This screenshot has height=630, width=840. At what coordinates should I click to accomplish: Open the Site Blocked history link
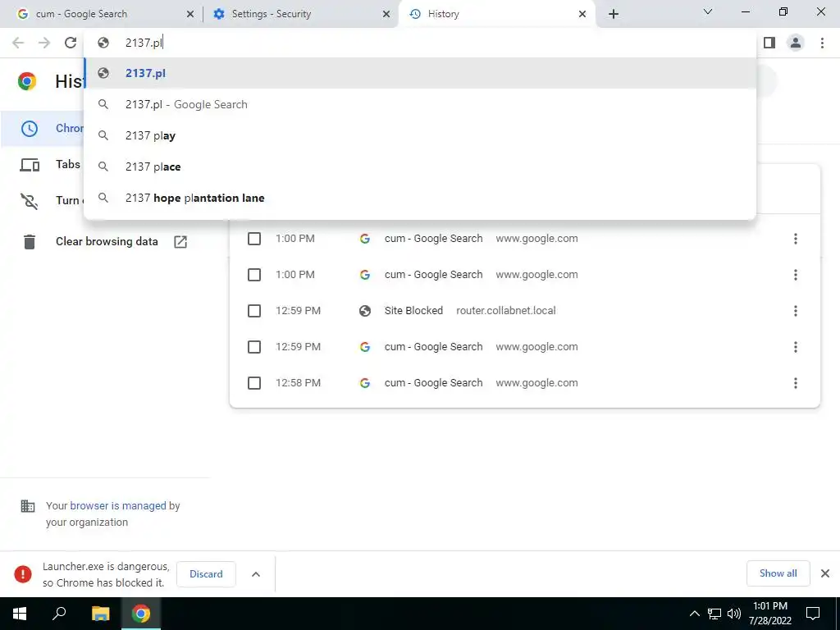coord(413,311)
